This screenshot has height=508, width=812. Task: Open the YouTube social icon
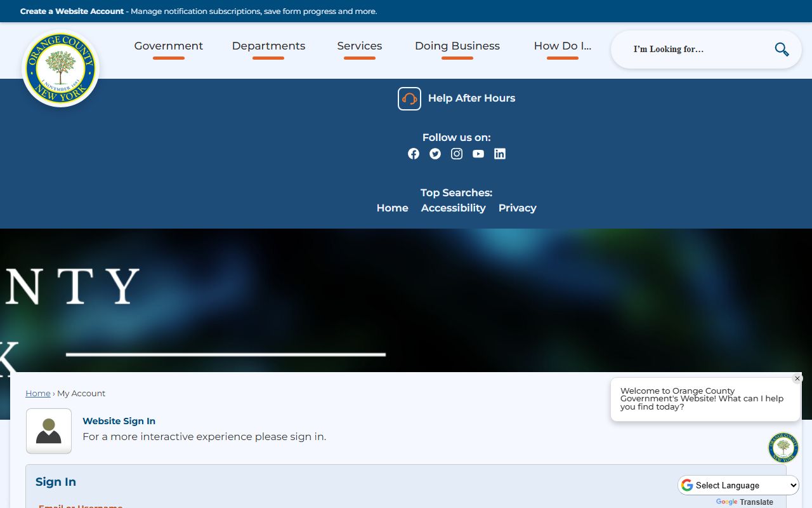[x=478, y=154]
